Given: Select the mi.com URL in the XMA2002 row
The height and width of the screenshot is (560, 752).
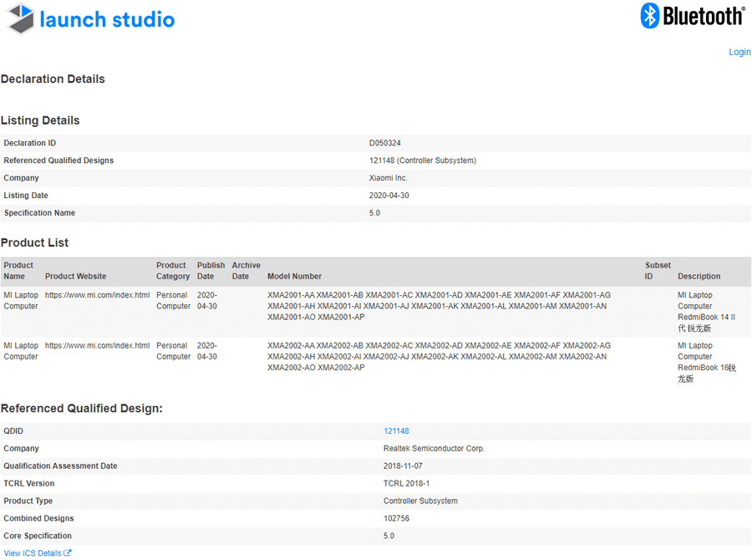Looking at the screenshot, I should pos(98,345).
